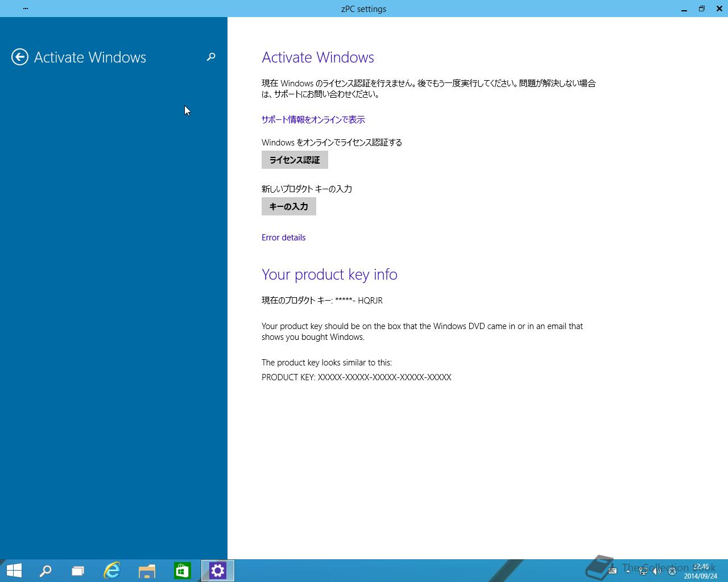Select the zPC settings gear on the taskbar
The image size is (728, 582).
pos(218,571)
